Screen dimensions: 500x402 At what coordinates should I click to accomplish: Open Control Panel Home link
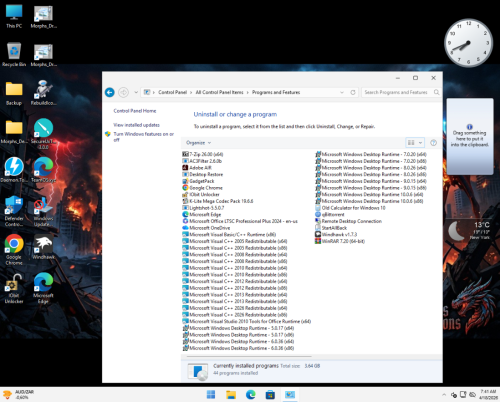135,111
